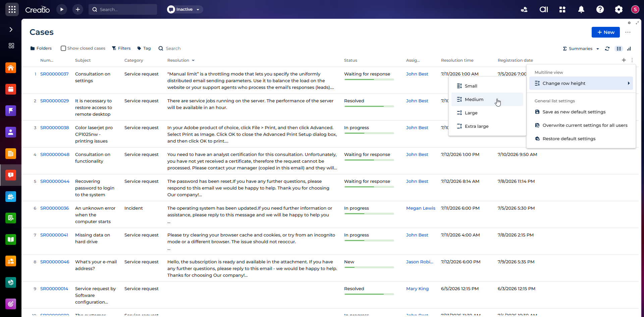Choose Overwrite current settings for all users
The height and width of the screenshot is (317, 644).
tap(581, 125)
